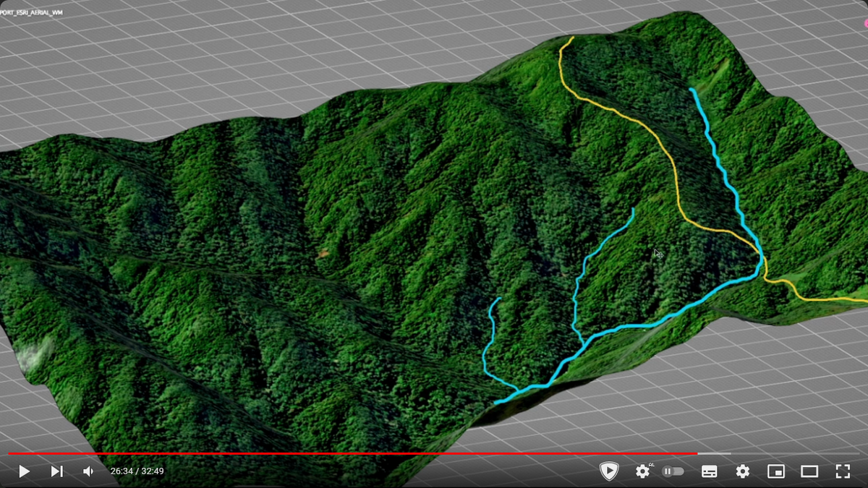Click the 26:34 / 32:49 time display
Screen dimensions: 868x488
point(137,471)
